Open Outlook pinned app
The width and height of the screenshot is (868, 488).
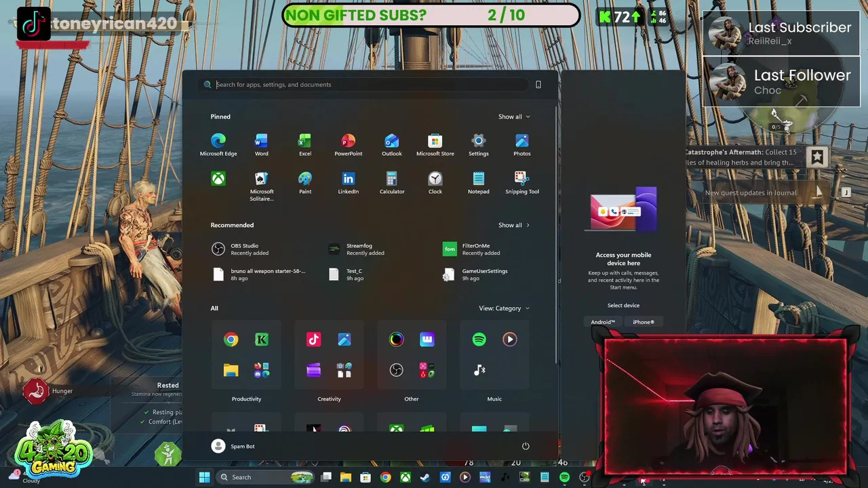pyautogui.click(x=391, y=145)
